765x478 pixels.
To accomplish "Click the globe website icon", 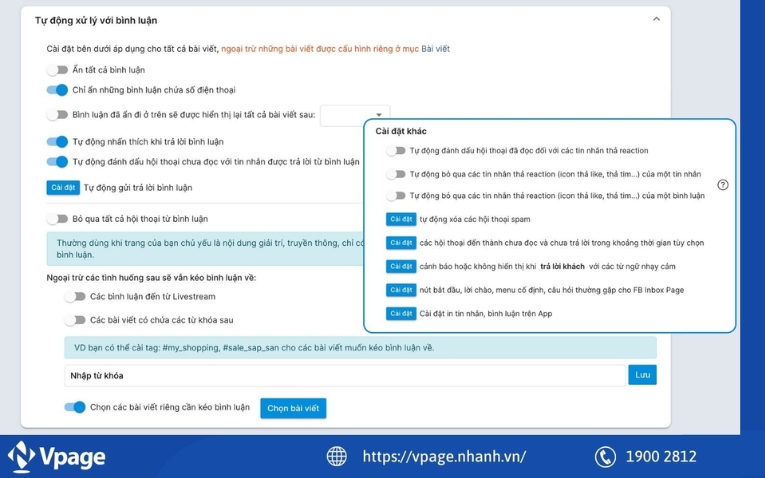I will [337, 457].
